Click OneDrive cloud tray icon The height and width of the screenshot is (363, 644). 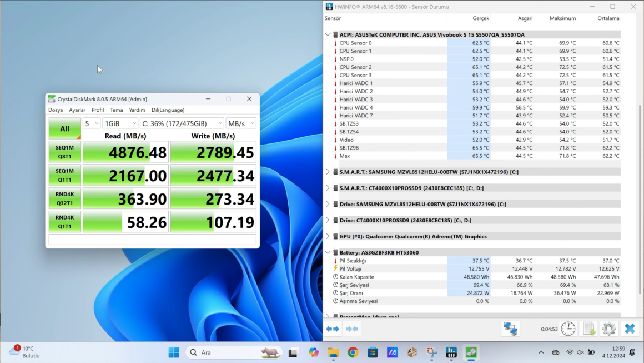pyautogui.click(x=556, y=352)
